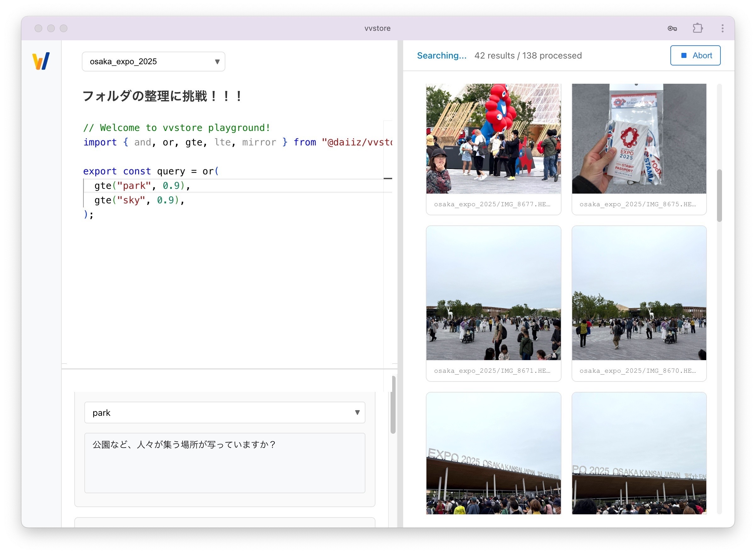The height and width of the screenshot is (554, 756).
Task: Select the IMG_8671 plaza photo
Action: (x=493, y=293)
